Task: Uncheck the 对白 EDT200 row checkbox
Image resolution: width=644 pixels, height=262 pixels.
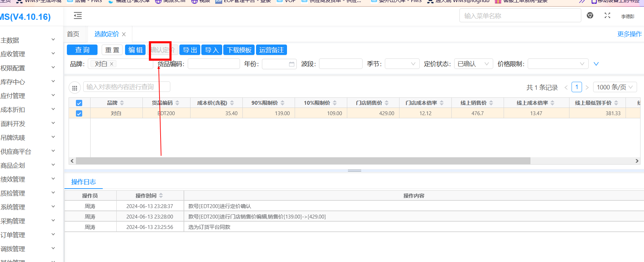Action: pos(79,113)
